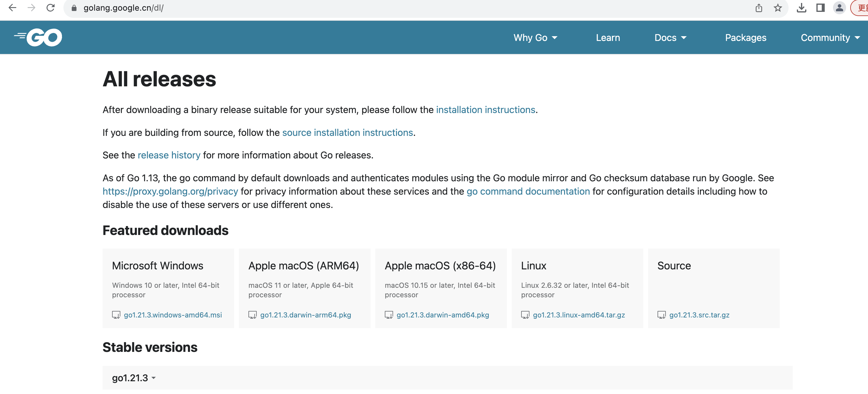Open the Docs dropdown menu
The height and width of the screenshot is (394, 868).
(x=670, y=37)
